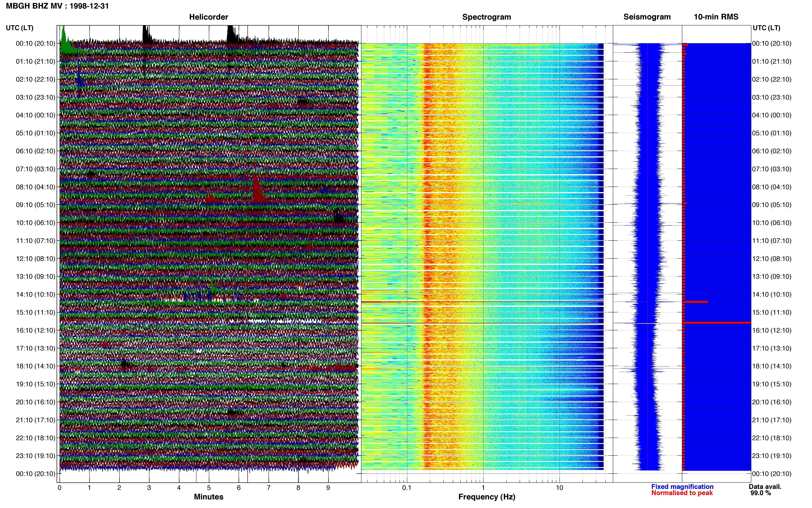Click the red horizontal spectrogram line near 16:10

pos(482,323)
